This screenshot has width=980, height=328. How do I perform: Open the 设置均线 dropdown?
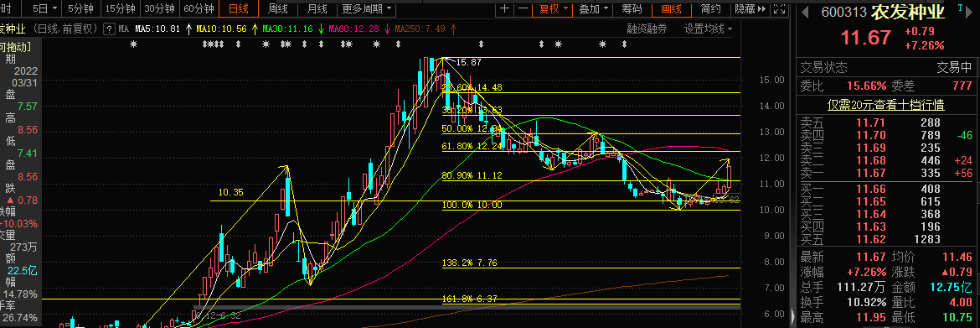pos(708,29)
